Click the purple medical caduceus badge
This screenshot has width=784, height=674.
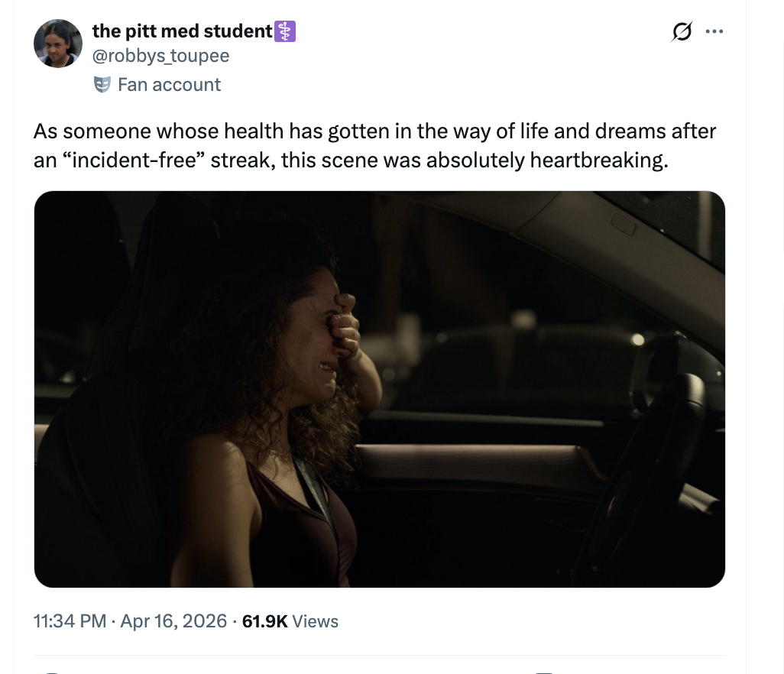(285, 31)
